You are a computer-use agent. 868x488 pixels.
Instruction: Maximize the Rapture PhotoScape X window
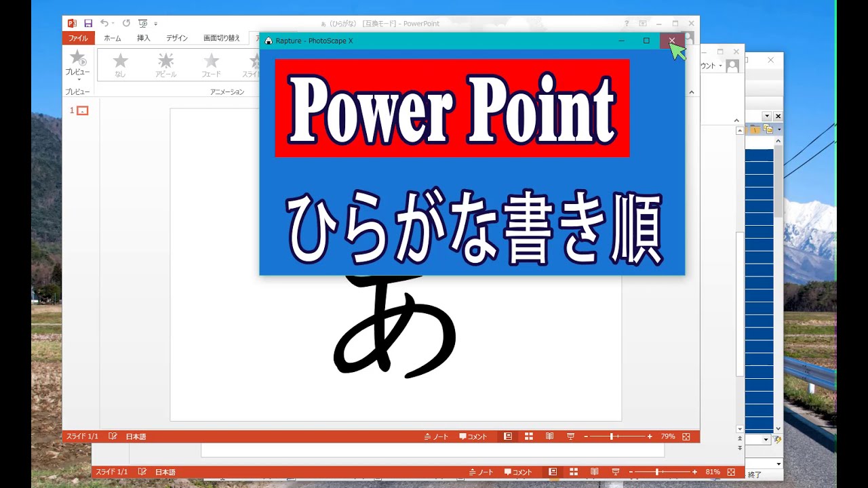[646, 41]
